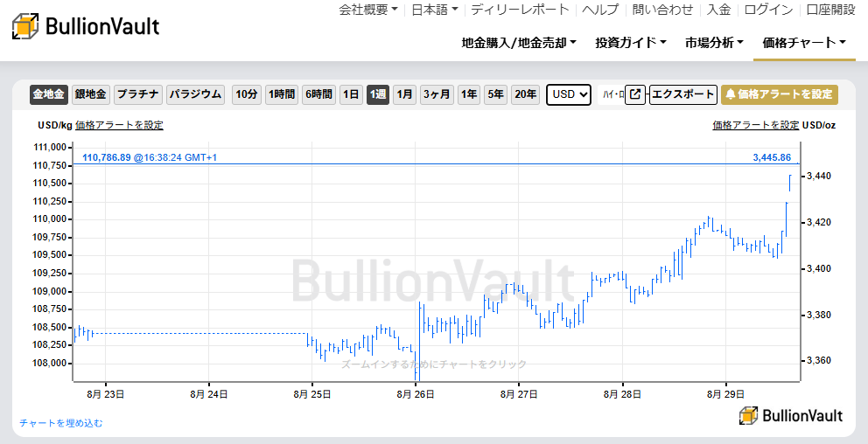Go to 問い合わせ page
The image size is (868, 444).
pyautogui.click(x=662, y=10)
